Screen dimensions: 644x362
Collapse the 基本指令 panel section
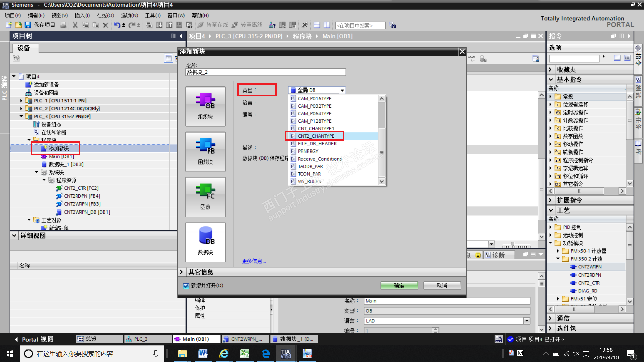pos(551,80)
